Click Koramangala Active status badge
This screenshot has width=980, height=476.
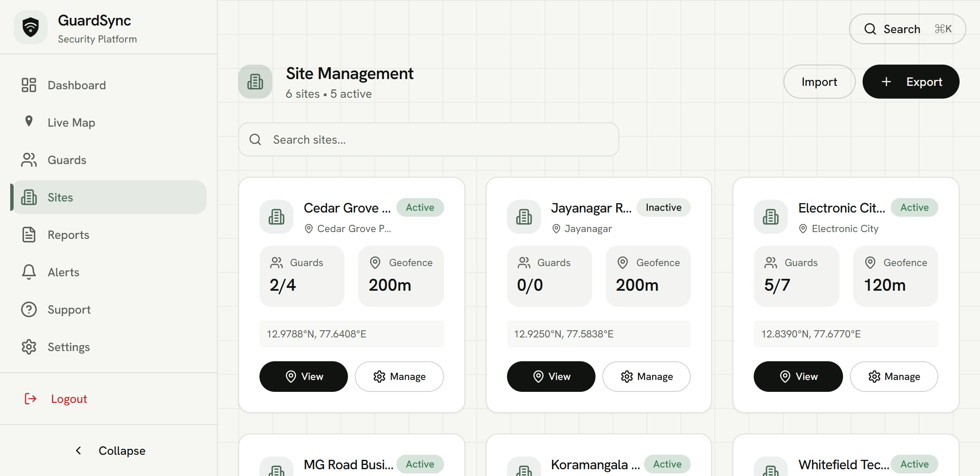point(667,464)
